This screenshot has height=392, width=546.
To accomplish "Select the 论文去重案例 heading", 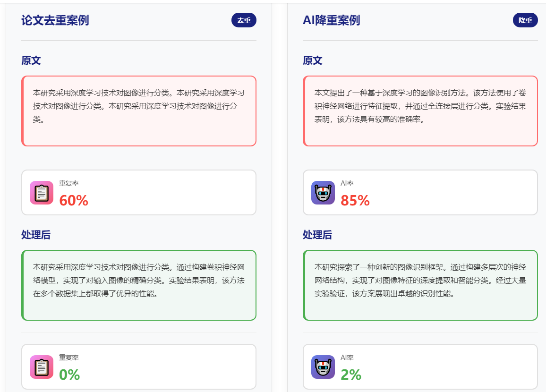I will 55,20.
